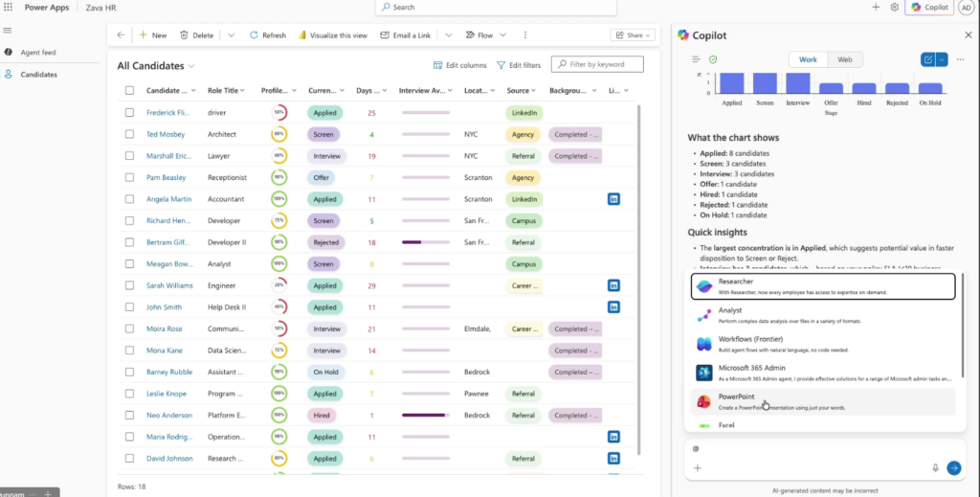Image resolution: width=980 pixels, height=497 pixels.
Task: Click Neo Anderson's interview availability bar
Action: (426, 416)
